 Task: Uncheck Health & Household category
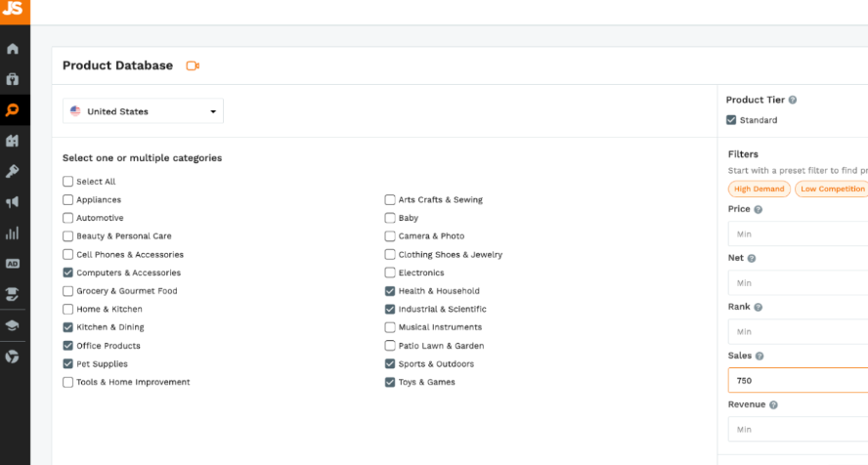pos(390,291)
